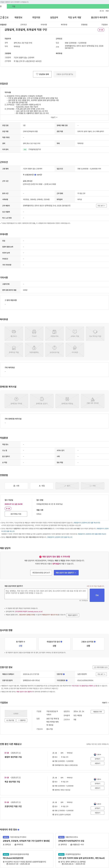Switch to the 기업 tab

(14, 6)
